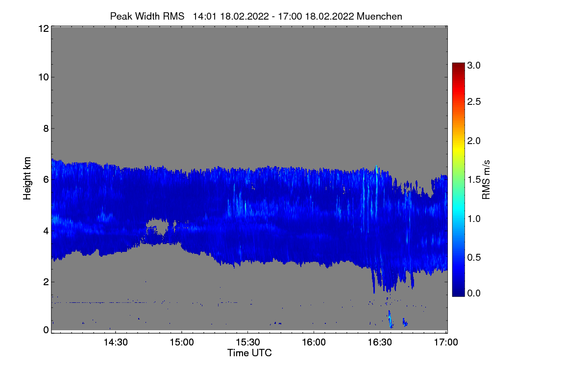The image size is (588, 392).
Task: Click the colorbar value 3.0
Action: point(474,65)
